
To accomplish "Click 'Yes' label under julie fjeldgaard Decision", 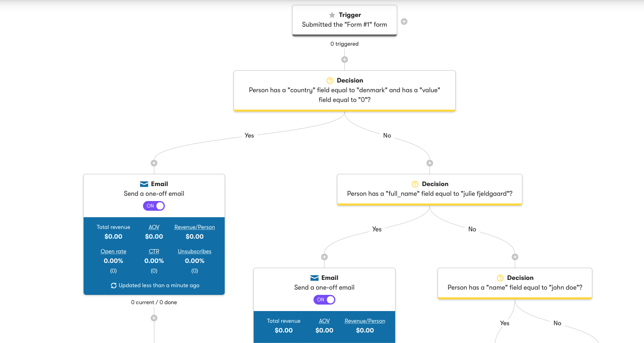I will (377, 229).
